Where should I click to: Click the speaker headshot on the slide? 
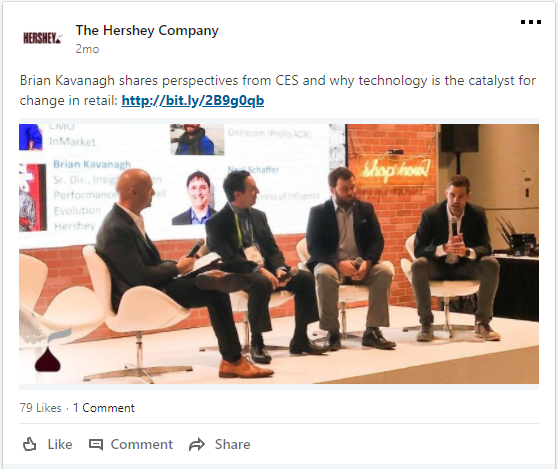pos(194,198)
